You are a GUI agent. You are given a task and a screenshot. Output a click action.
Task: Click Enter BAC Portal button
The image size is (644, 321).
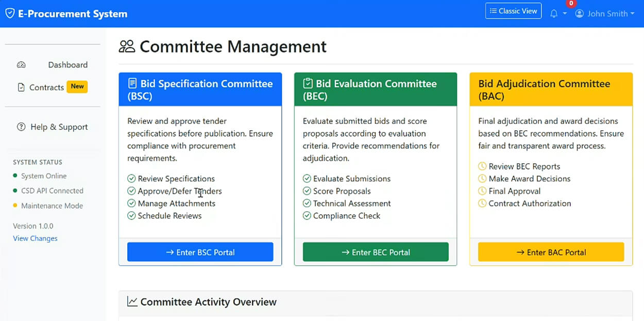point(551,252)
